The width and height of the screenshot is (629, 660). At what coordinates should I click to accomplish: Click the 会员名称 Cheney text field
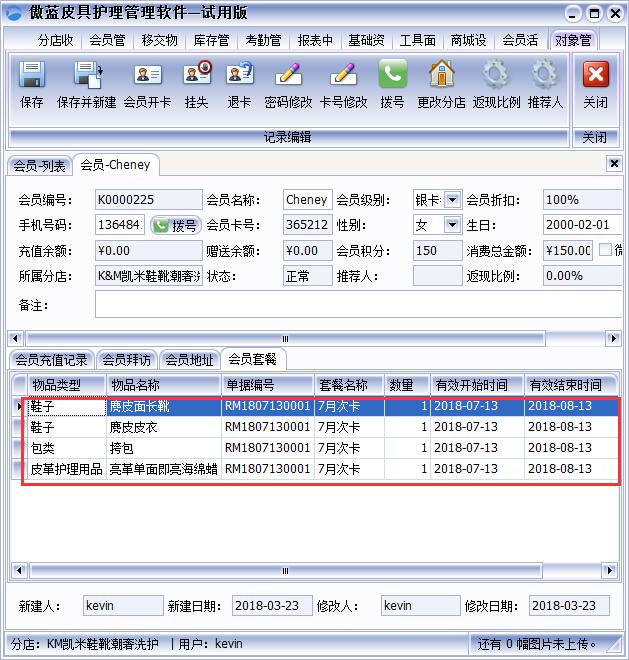[306, 200]
